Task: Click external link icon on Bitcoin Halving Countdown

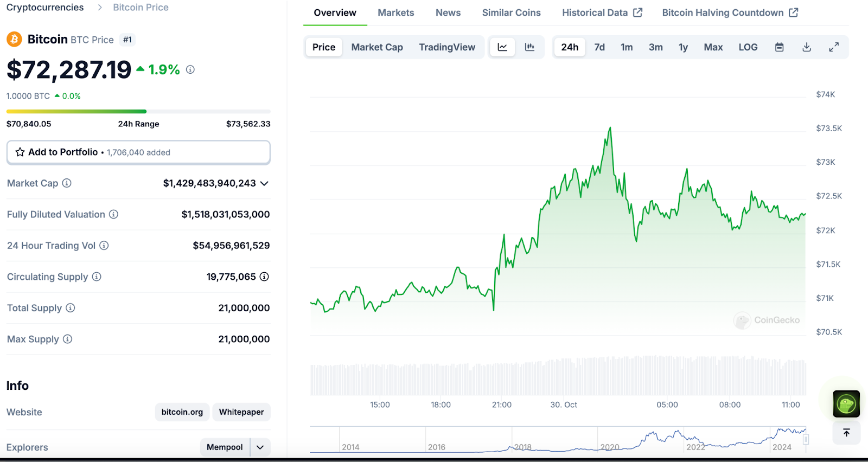Action: point(794,12)
